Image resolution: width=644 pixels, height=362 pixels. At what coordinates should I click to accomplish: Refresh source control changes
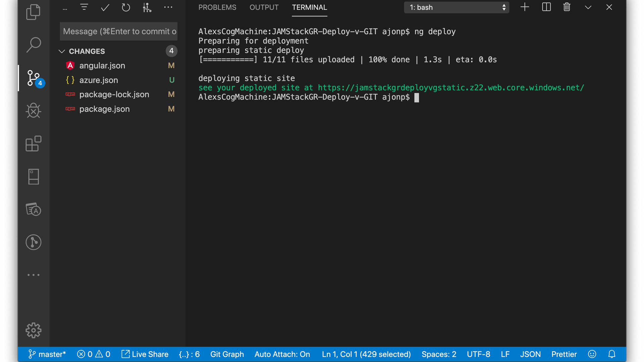click(x=126, y=7)
